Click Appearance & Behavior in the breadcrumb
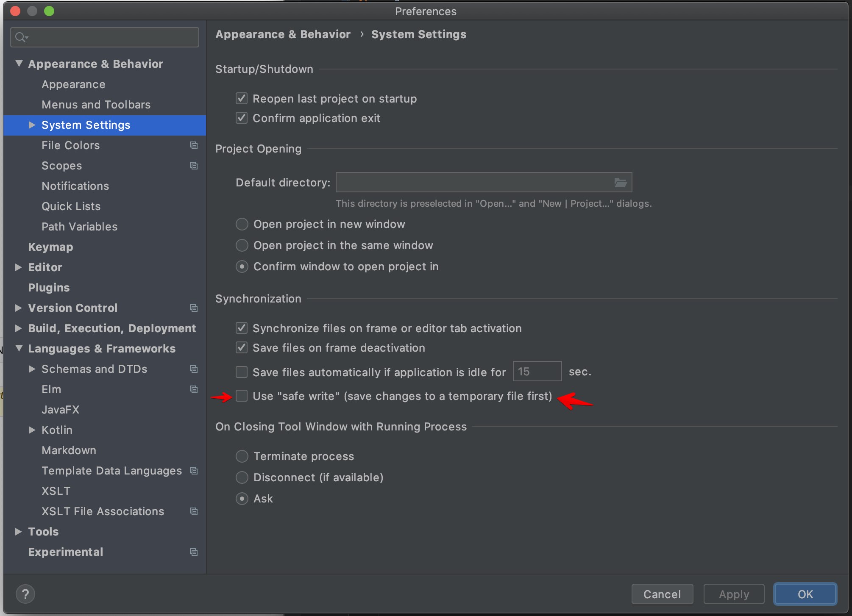 click(x=283, y=34)
